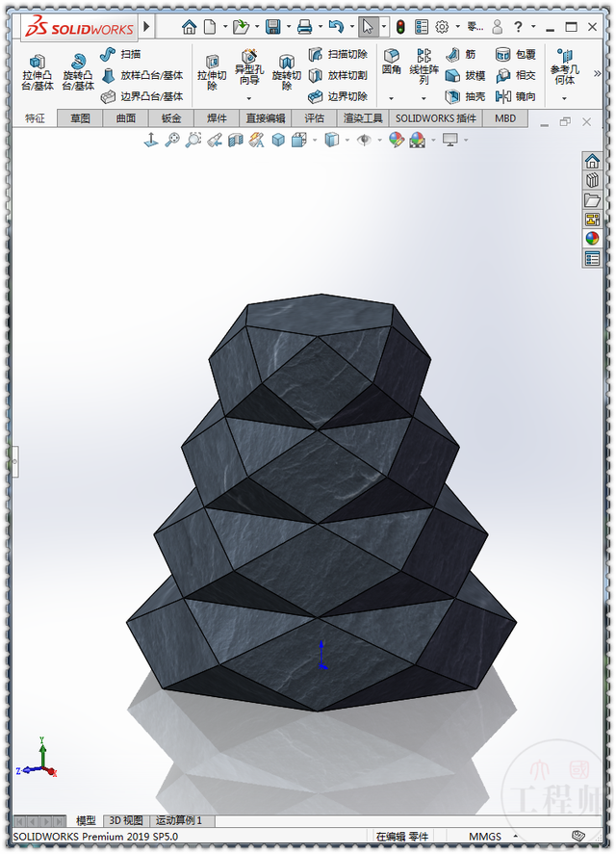Open the user login icon
The image size is (616, 854).
click(x=497, y=27)
